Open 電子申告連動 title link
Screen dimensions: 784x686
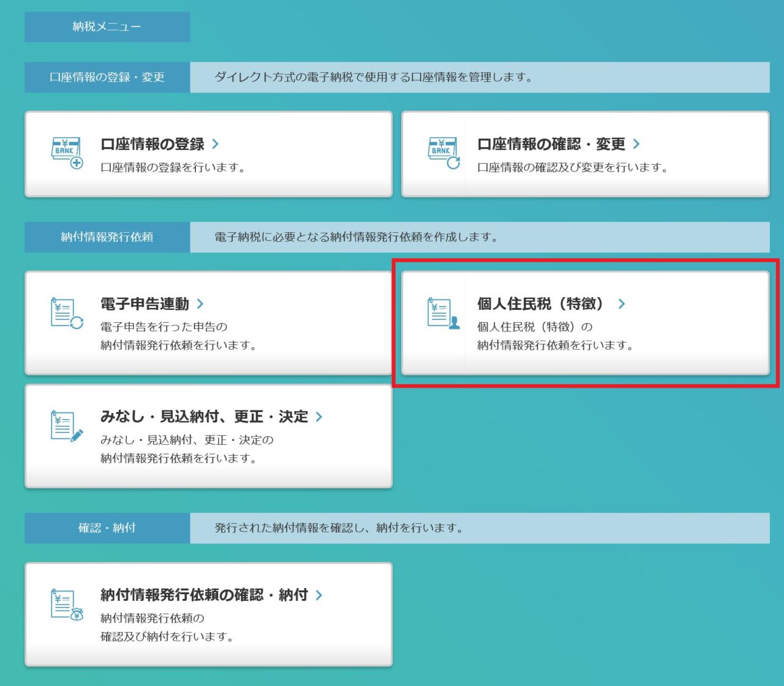[x=145, y=304]
